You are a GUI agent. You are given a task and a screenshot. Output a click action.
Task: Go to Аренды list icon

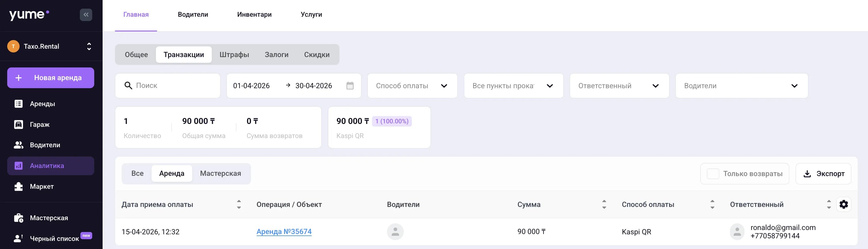click(x=18, y=104)
